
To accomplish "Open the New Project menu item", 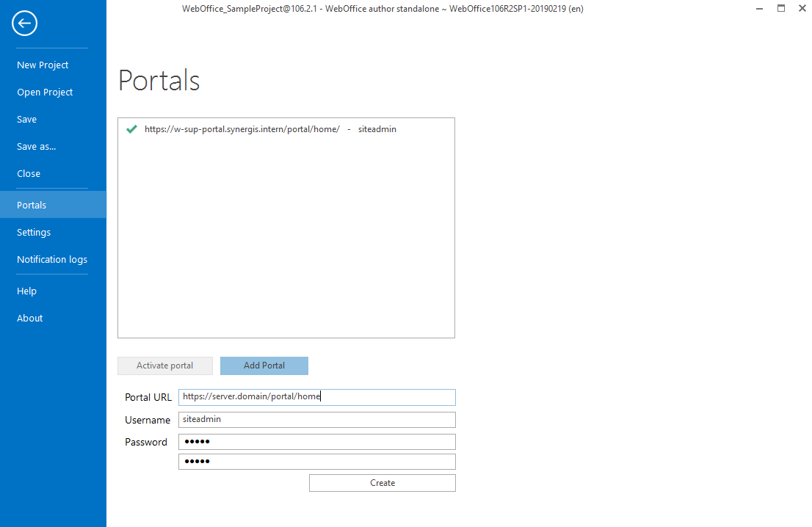I will 42,65.
